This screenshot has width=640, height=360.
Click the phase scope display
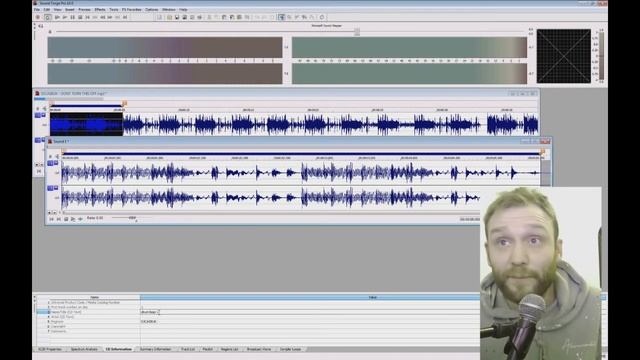(x=563, y=56)
